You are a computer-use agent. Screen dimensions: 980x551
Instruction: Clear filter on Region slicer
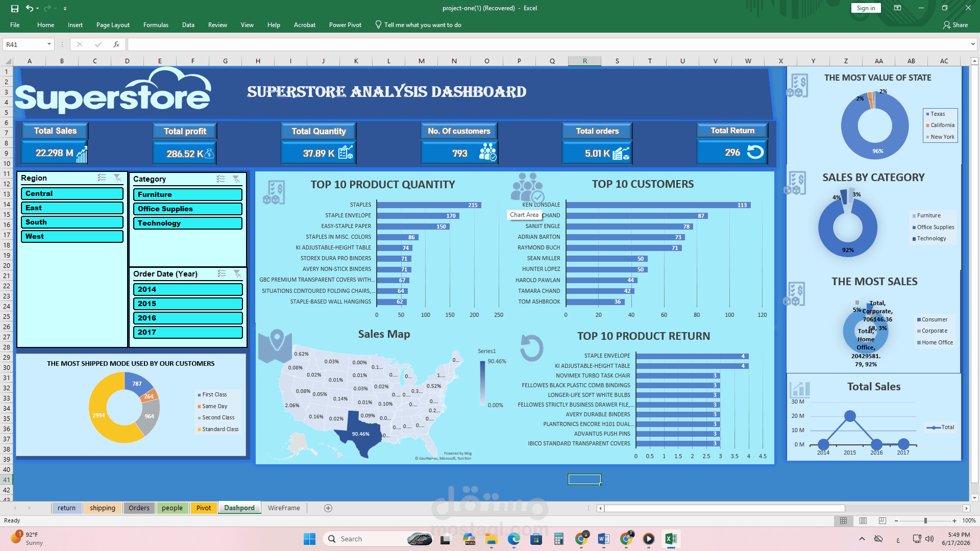(x=118, y=178)
